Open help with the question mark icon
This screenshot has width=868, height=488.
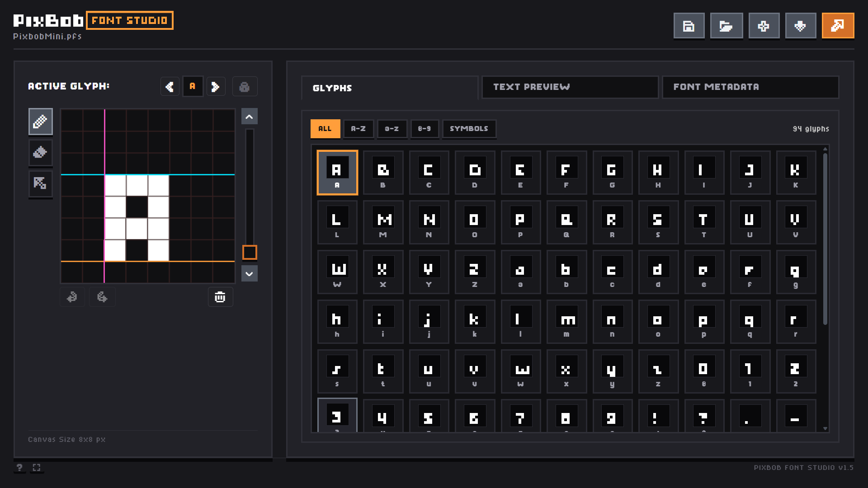point(19,467)
